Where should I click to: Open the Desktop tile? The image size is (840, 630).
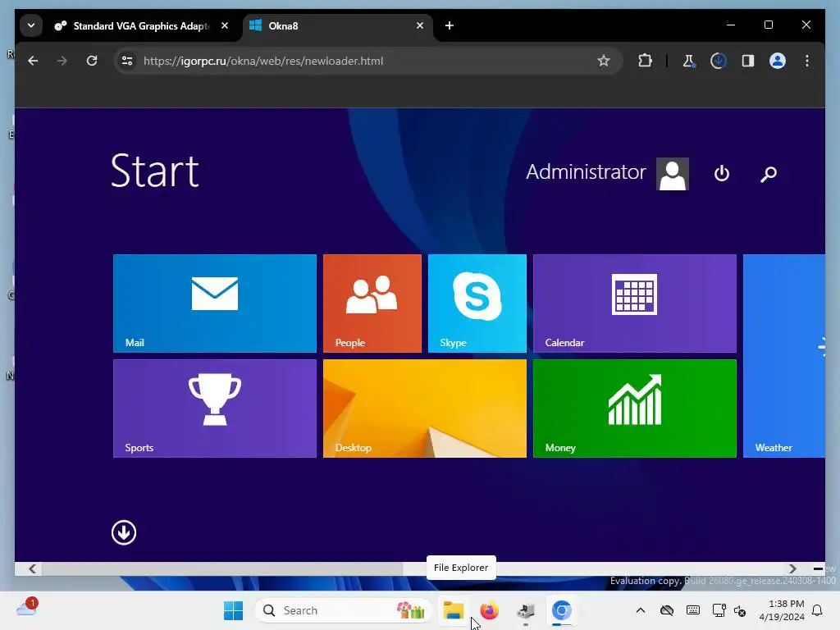click(424, 409)
